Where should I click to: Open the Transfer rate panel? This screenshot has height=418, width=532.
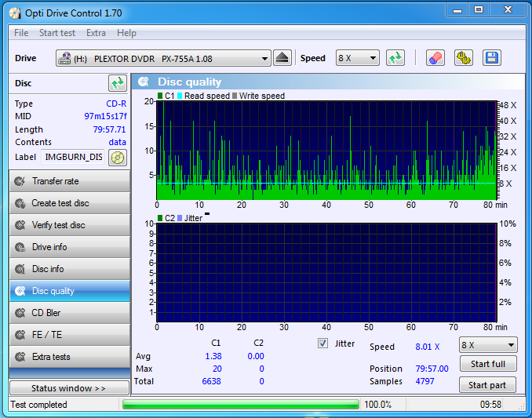click(x=70, y=181)
